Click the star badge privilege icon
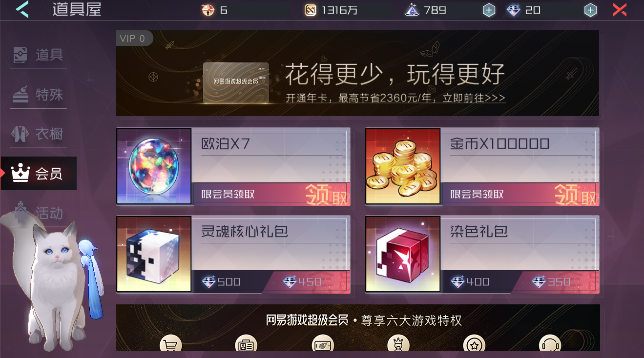Image resolution: width=644 pixels, height=358 pixels. (475, 344)
